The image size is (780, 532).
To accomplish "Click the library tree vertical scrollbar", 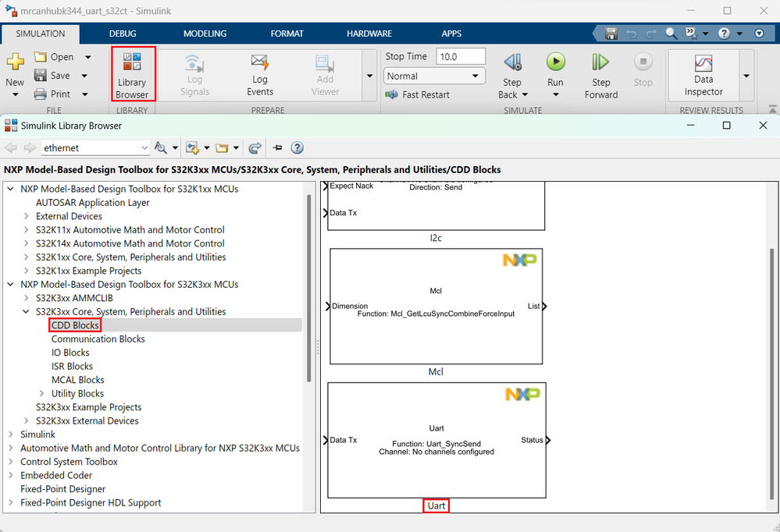I will pyautogui.click(x=309, y=289).
